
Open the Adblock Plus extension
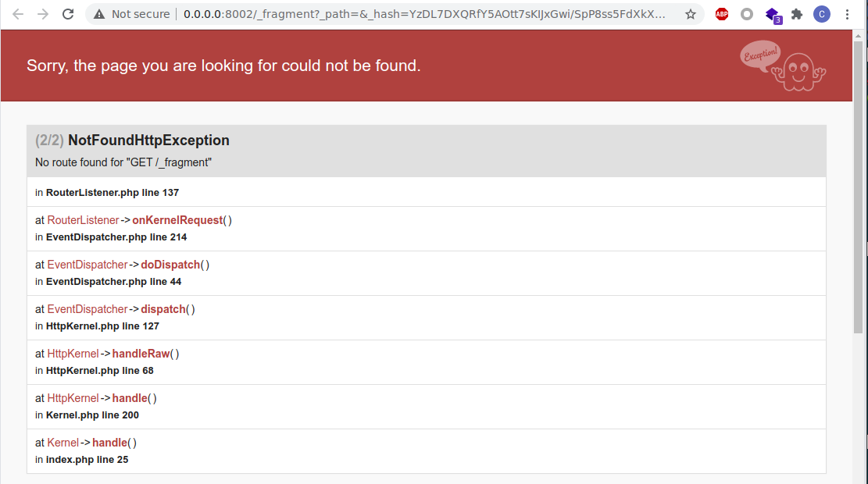point(722,14)
